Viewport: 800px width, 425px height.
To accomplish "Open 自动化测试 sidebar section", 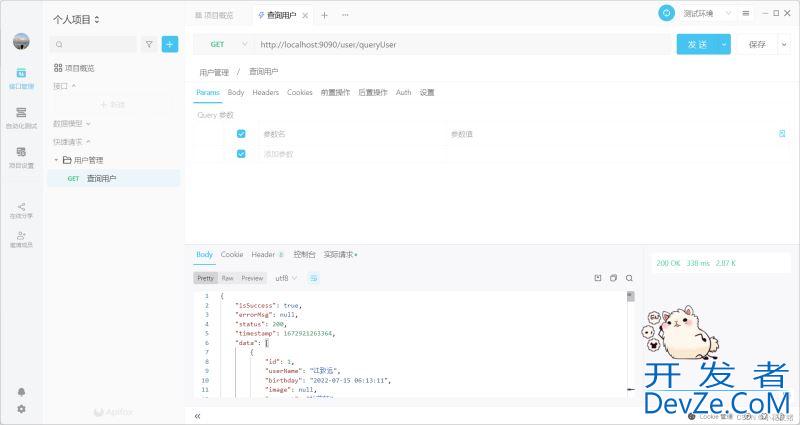I will pos(21,117).
